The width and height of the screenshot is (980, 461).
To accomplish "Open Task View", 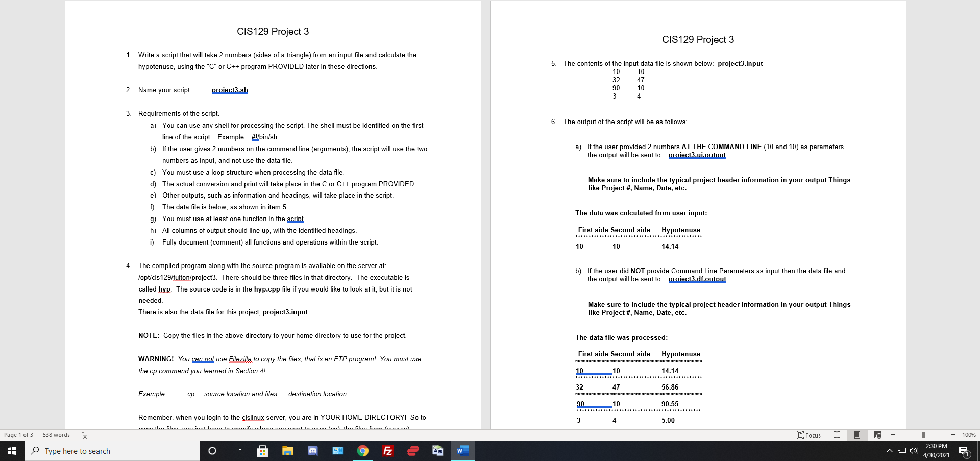I will (236, 451).
